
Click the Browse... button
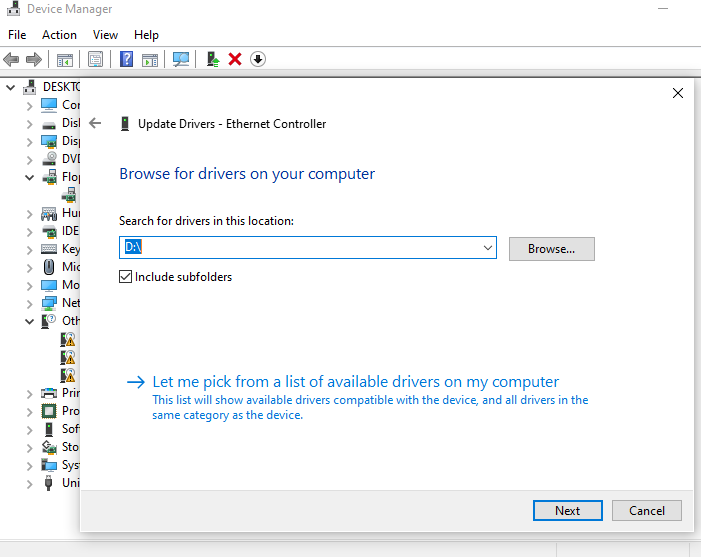[x=551, y=249]
